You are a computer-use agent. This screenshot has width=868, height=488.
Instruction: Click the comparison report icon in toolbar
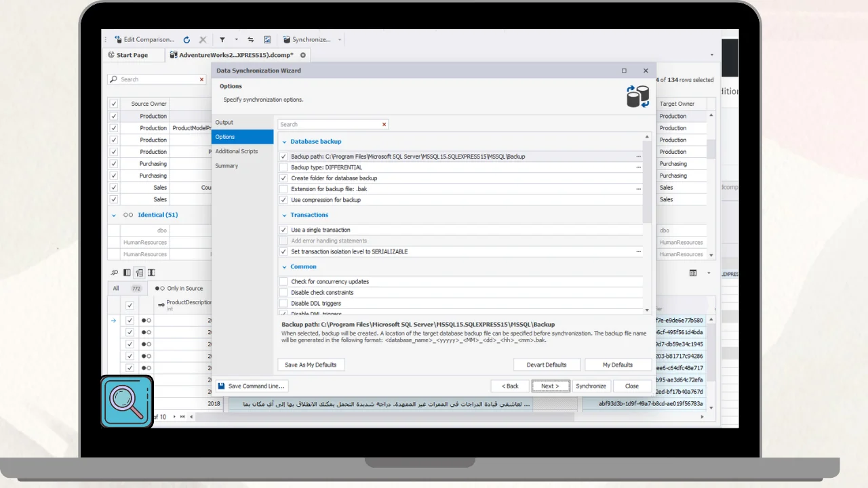(x=267, y=40)
